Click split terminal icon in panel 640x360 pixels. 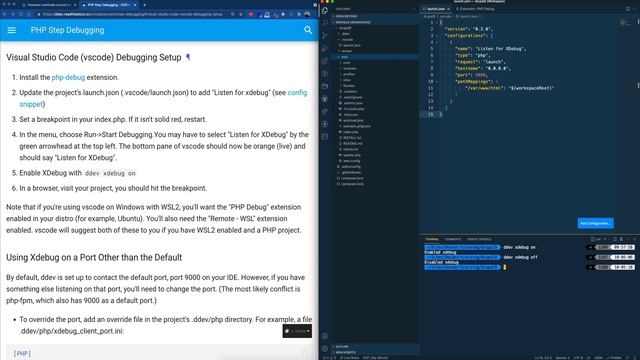615,239
